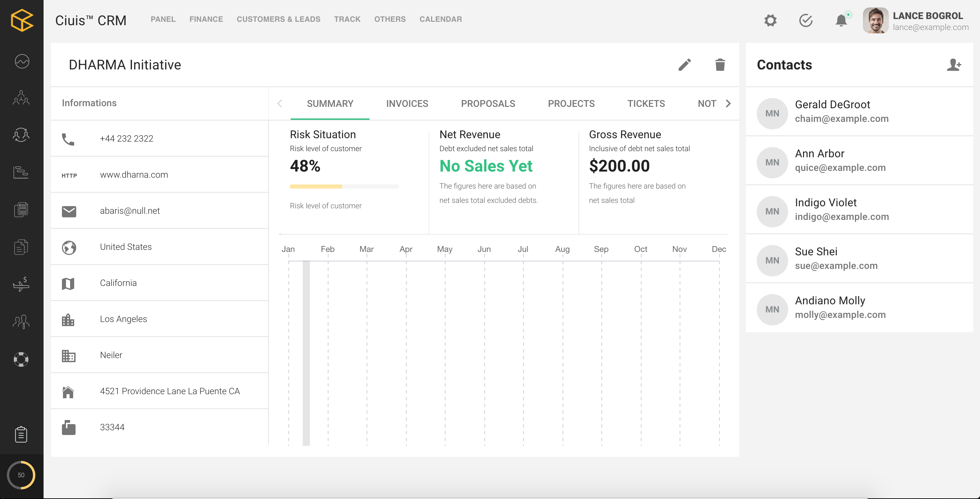Click the pencil edit customer icon
Viewport: 980px width, 499px height.
pyautogui.click(x=684, y=65)
